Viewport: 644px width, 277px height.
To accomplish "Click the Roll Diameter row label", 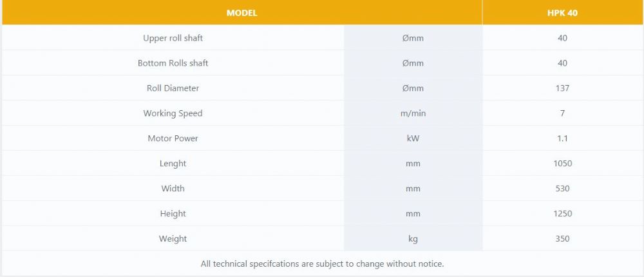I will [173, 88].
